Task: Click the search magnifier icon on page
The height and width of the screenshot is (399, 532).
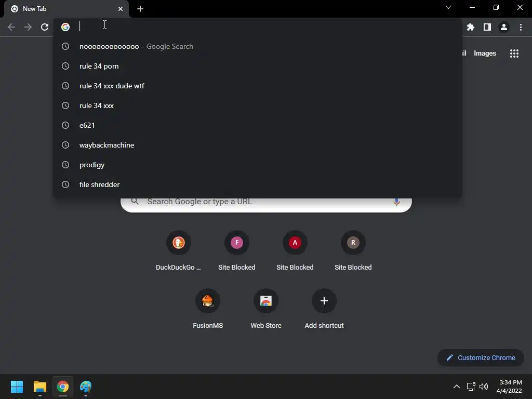Action: pos(135,202)
